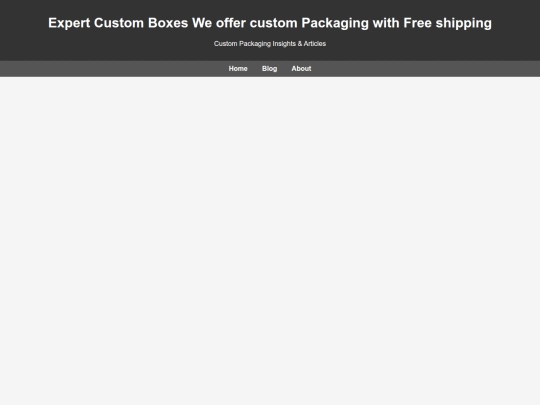Select About in the navigation menu

(x=301, y=69)
